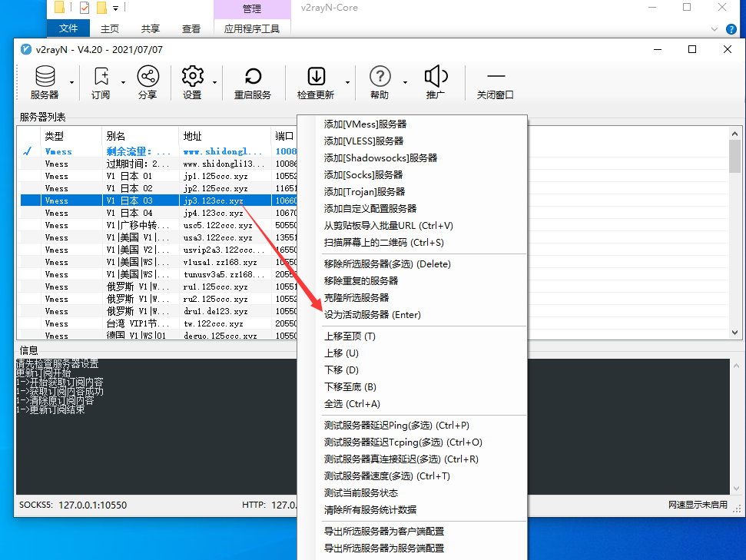The width and height of the screenshot is (746, 560).
Task: Click the 订阅 subscription icon
Action: [x=101, y=82]
